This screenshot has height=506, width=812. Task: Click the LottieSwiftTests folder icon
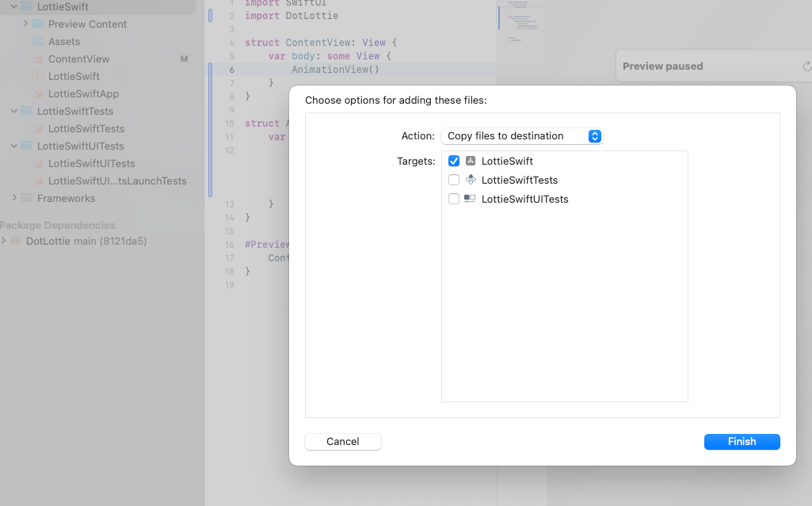(26, 111)
